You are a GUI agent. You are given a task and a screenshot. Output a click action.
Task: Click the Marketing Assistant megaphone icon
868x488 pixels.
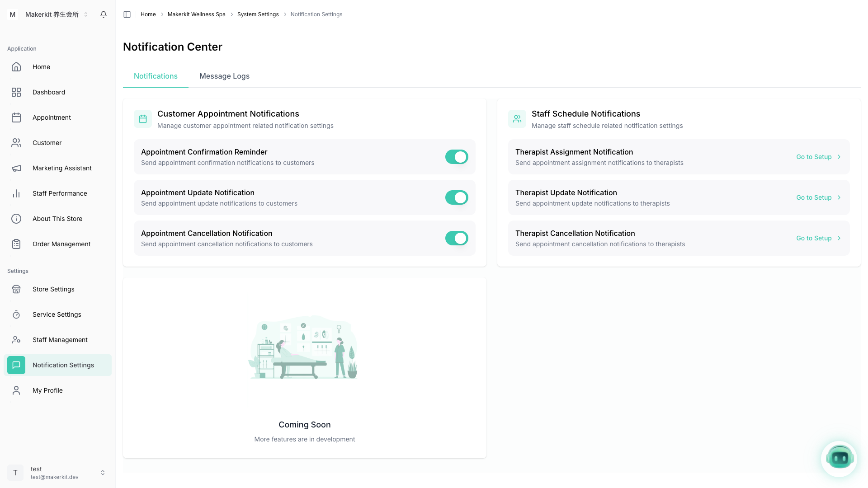16,168
